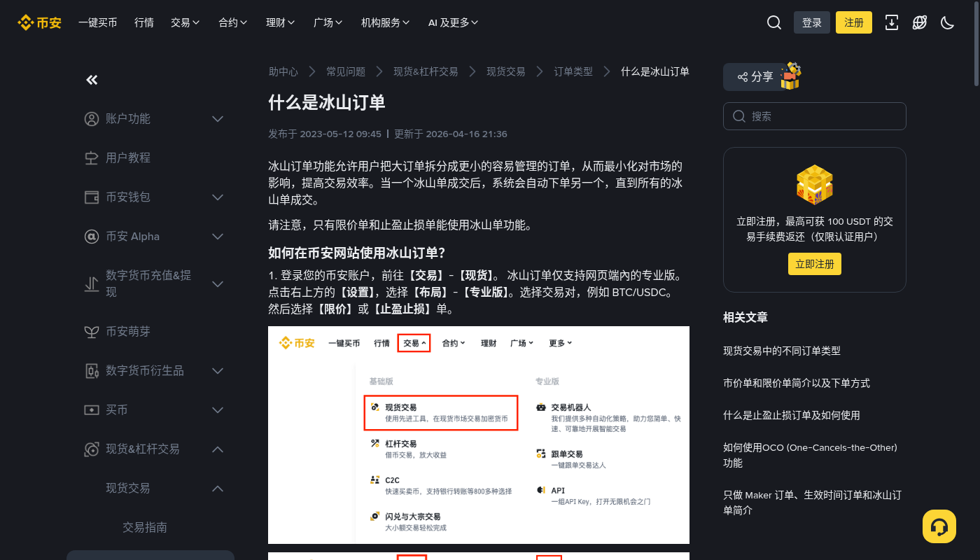980x560 pixels.
Task: Open related article 如何使用OCO功能
Action: (810, 455)
